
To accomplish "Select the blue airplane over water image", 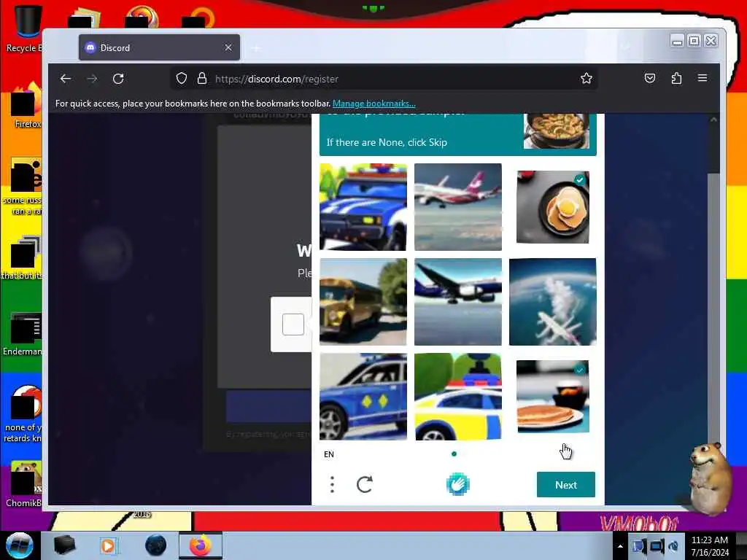I will pos(458,301).
